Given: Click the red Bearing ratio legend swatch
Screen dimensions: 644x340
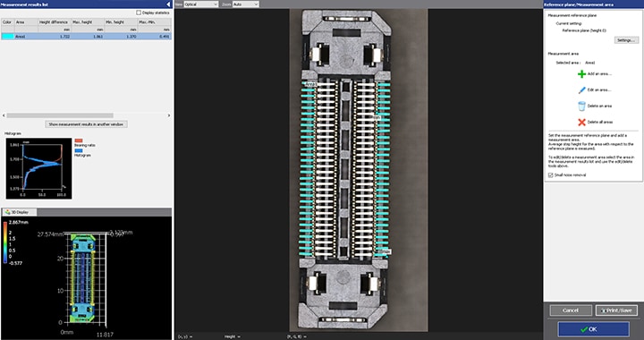Looking at the screenshot, I should point(79,140).
